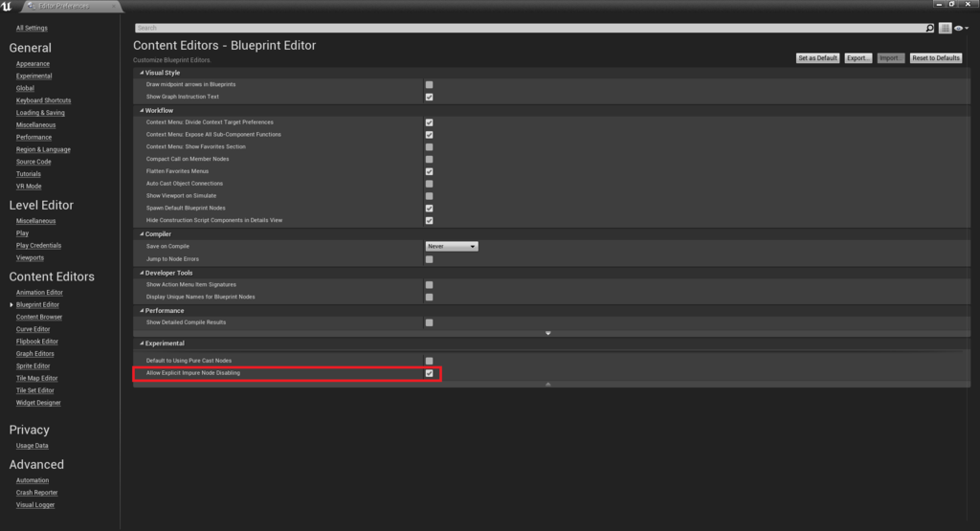This screenshot has height=531, width=980.
Task: Enable Auto Cast Object Connections
Action: pos(430,184)
